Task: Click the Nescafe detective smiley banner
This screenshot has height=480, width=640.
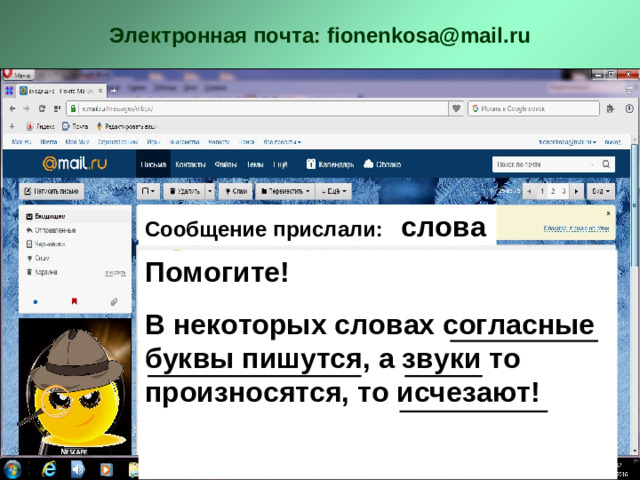Action: tap(75, 387)
